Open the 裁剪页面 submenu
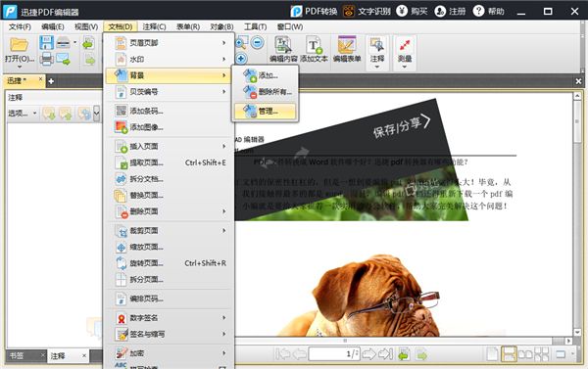Screen dimensions: 588x369 click(x=169, y=231)
